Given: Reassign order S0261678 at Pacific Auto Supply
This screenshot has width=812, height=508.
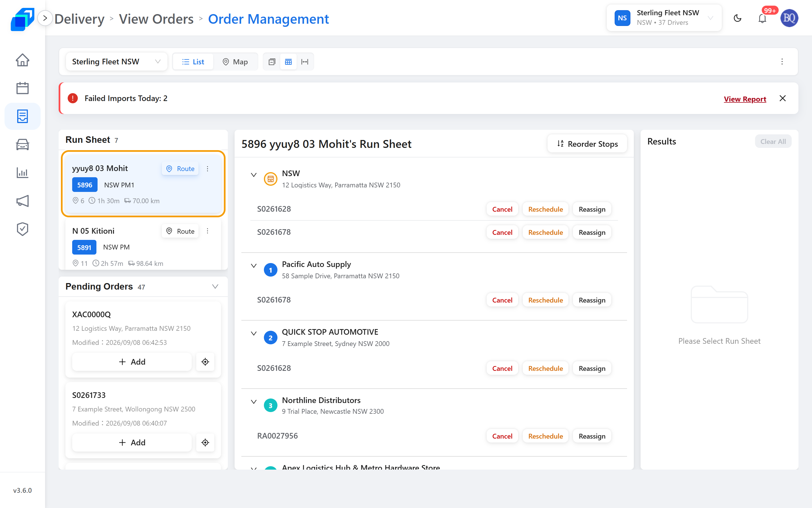Looking at the screenshot, I should 592,300.
